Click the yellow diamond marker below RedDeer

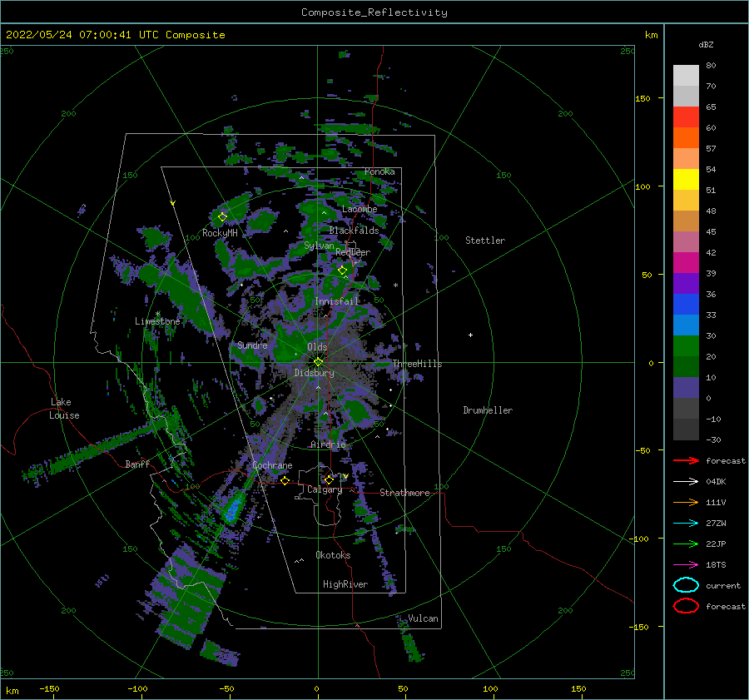343,271
